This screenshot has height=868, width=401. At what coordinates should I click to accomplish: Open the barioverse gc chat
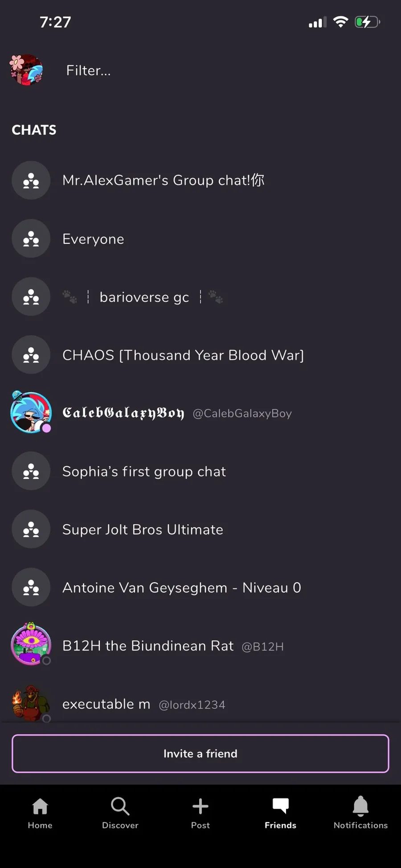point(144,297)
